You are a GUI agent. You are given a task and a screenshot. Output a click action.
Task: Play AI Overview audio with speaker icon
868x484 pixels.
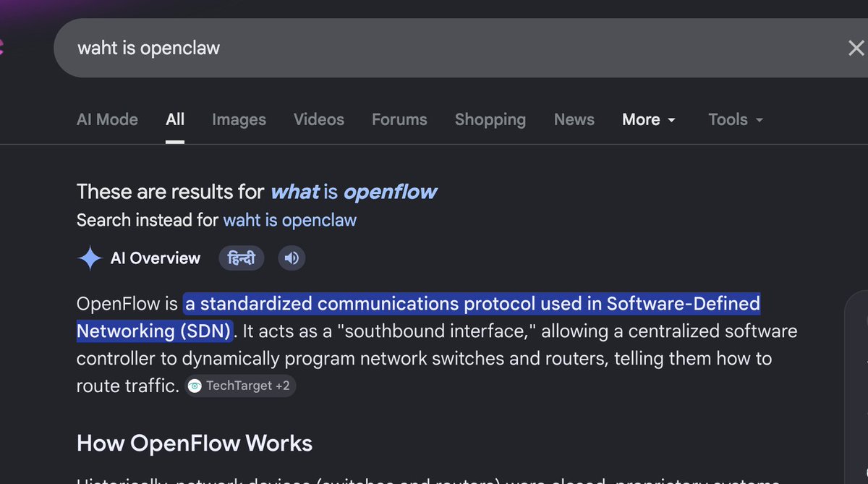point(292,258)
